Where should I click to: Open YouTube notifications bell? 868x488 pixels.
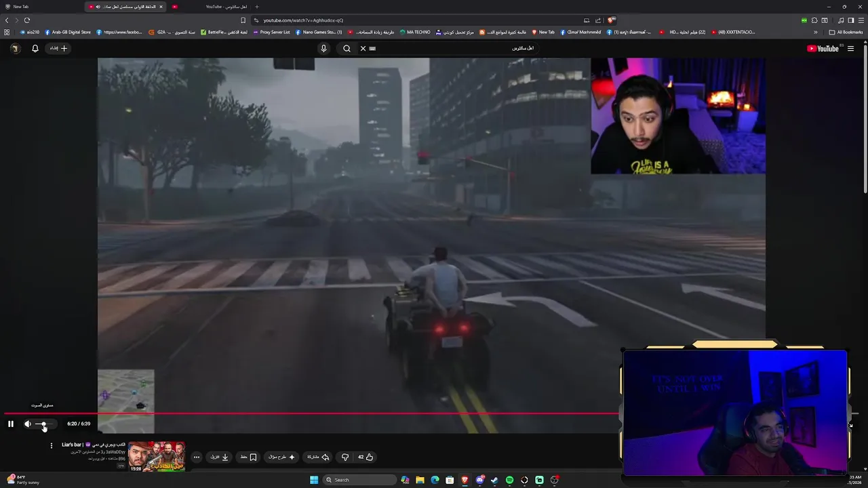(35, 48)
